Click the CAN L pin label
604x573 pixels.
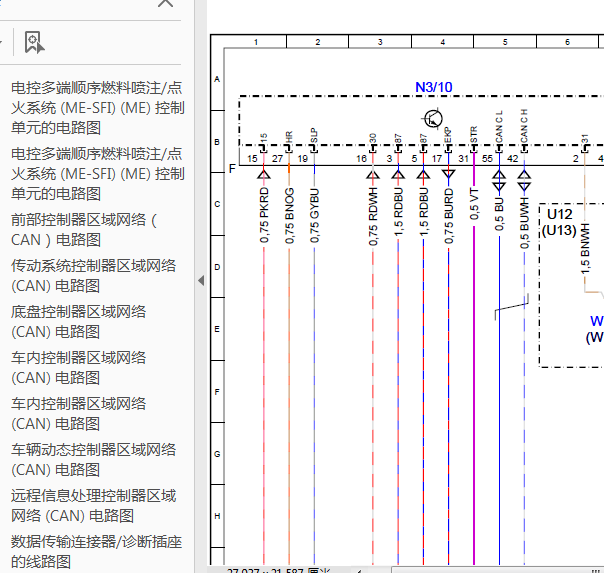coord(499,126)
